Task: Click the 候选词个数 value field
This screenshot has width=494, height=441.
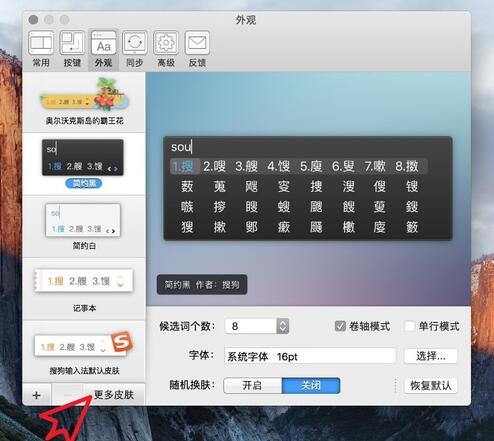Action: pyautogui.click(x=251, y=326)
